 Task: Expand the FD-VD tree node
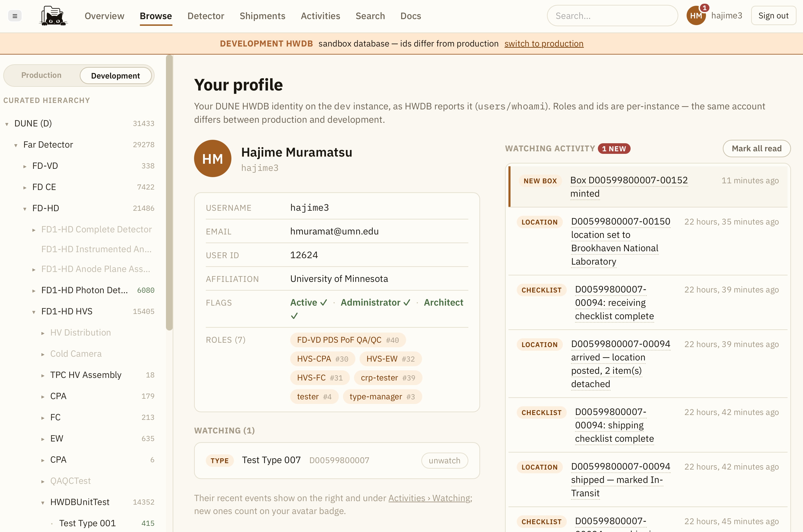25,167
